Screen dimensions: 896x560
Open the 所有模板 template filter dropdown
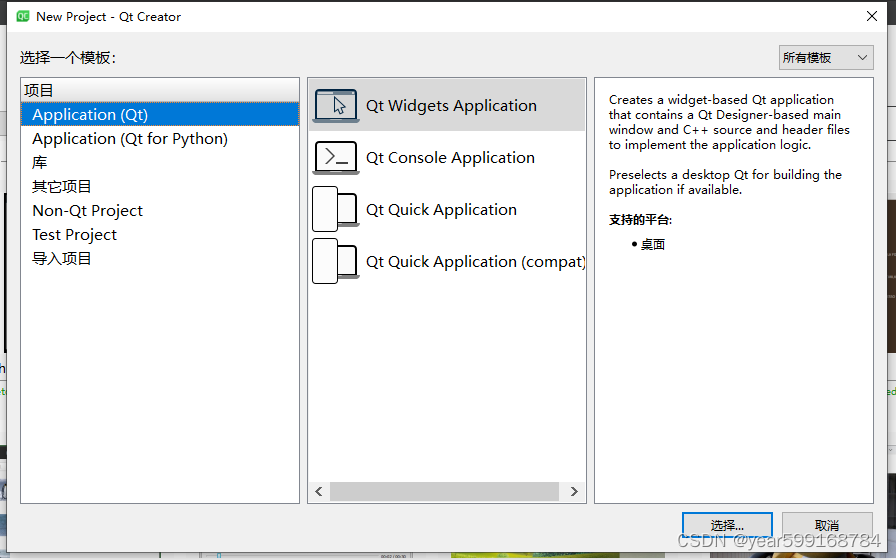click(826, 57)
